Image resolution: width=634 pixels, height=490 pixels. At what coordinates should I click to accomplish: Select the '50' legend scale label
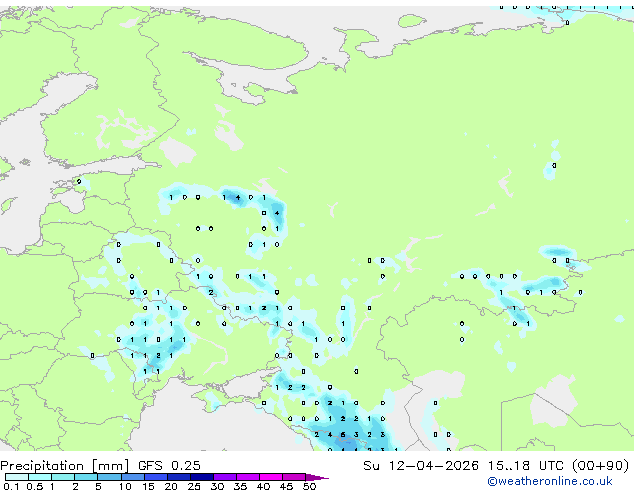[309, 486]
